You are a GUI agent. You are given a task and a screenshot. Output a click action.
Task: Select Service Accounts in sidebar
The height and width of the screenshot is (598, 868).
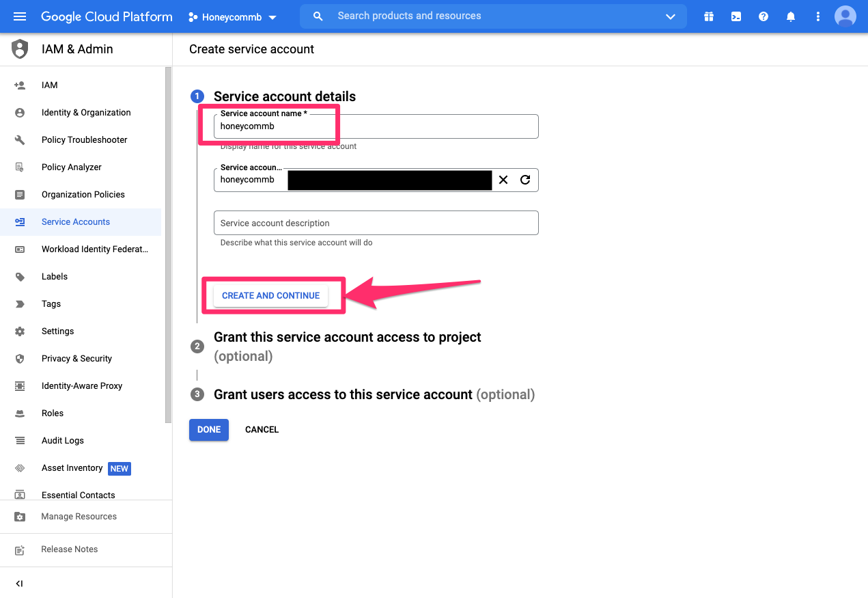(x=76, y=222)
